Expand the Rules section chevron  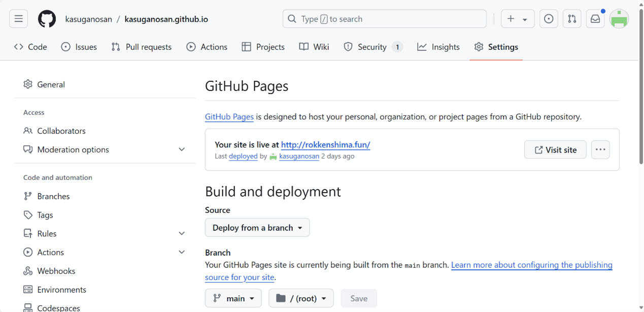182,234
